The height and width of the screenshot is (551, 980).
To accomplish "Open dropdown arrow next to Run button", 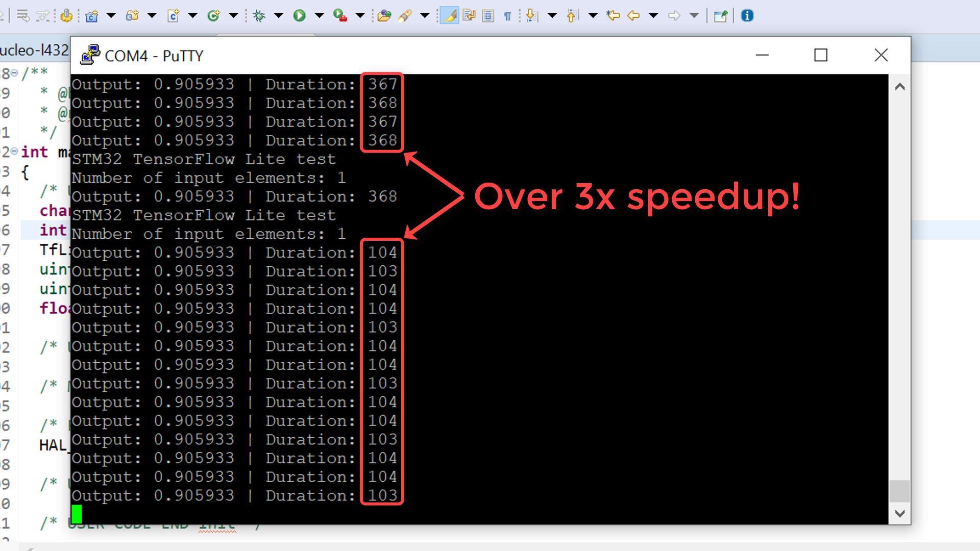I will [x=320, y=16].
